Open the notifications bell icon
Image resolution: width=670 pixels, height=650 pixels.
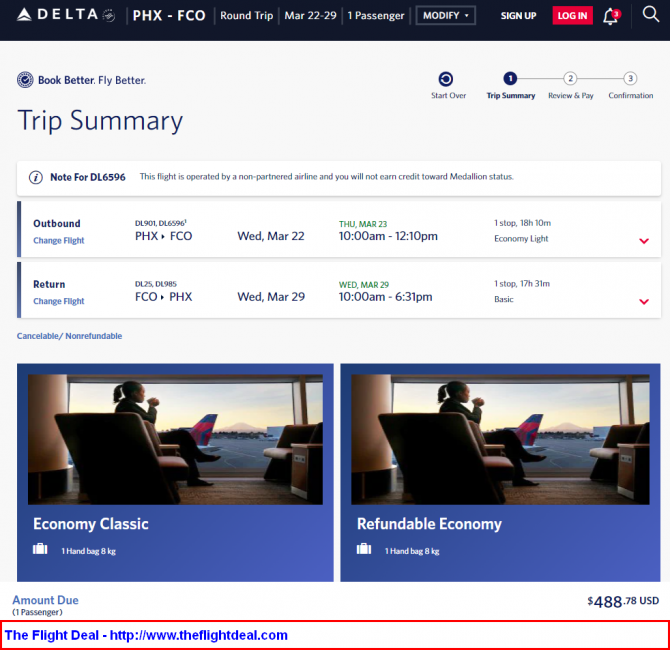(611, 16)
